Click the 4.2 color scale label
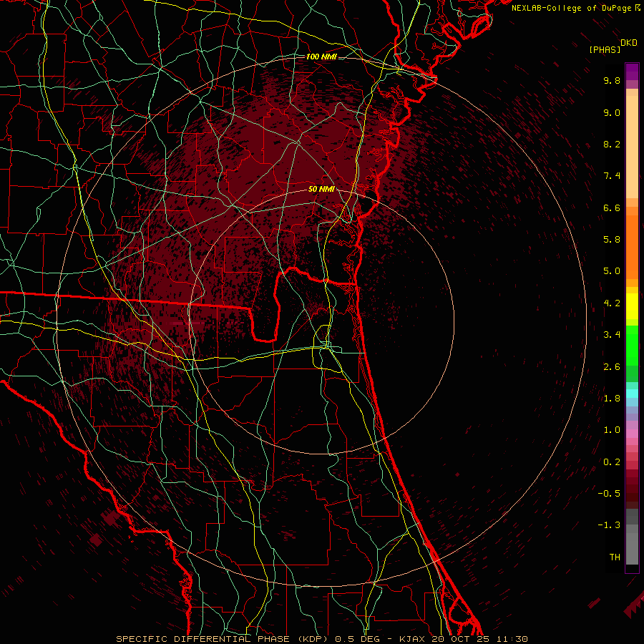 tap(612, 303)
